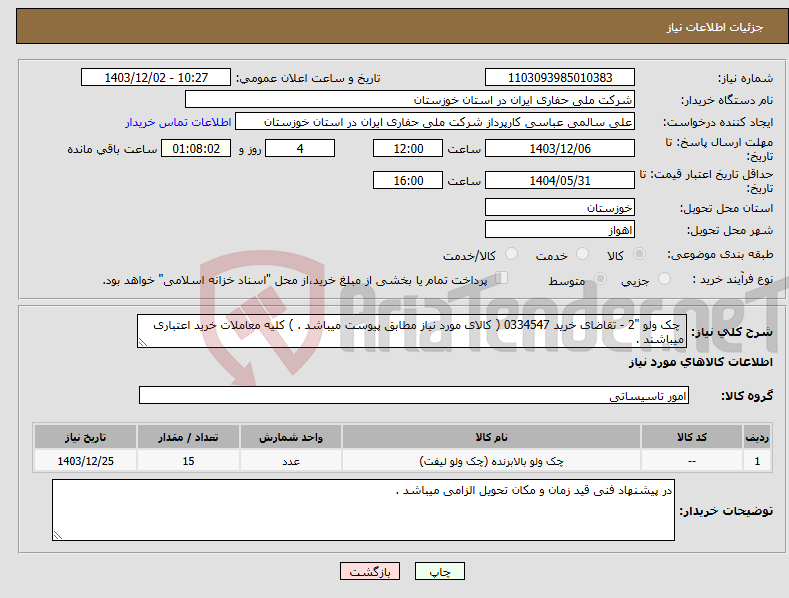The width and height of the screenshot is (789, 598).
Task: Click the price validity date 1404/05/31
Action: [x=560, y=180]
